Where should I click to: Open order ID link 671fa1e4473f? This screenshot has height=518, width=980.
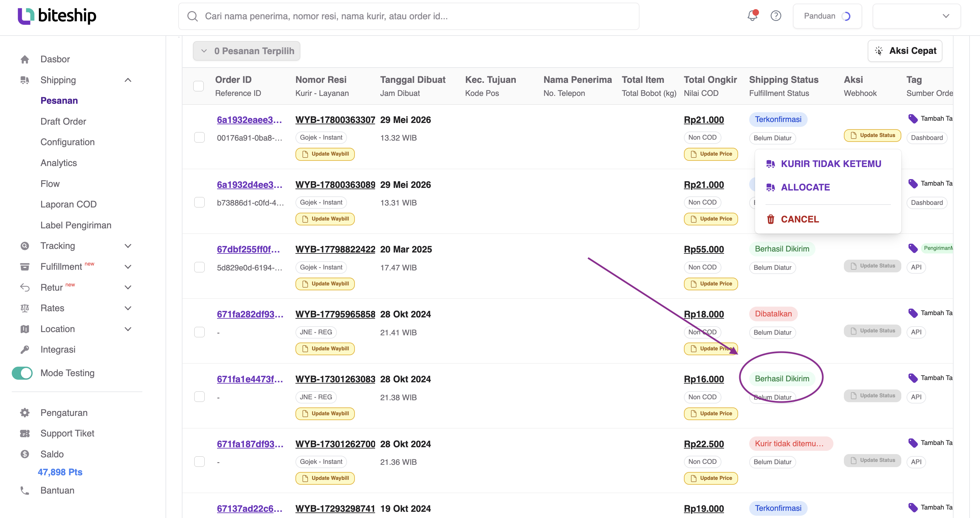point(250,379)
